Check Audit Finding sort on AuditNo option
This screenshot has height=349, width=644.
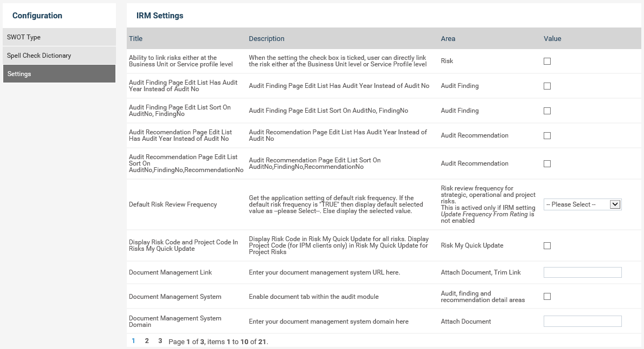coord(547,111)
